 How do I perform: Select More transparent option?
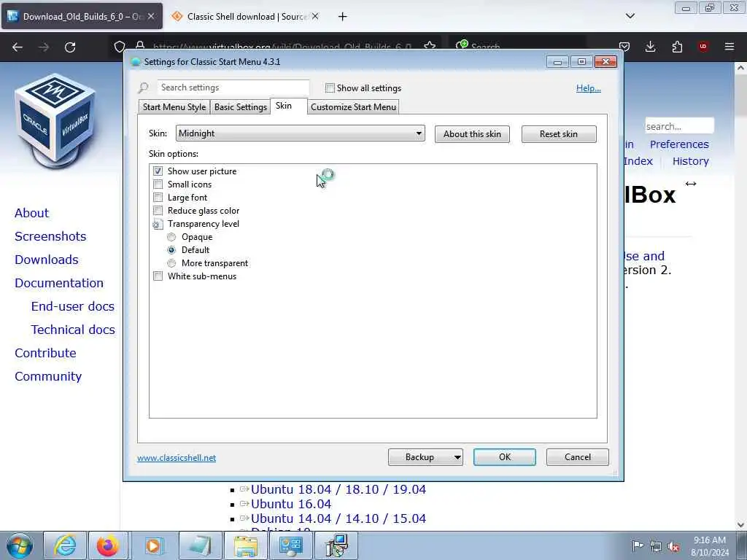tap(171, 263)
